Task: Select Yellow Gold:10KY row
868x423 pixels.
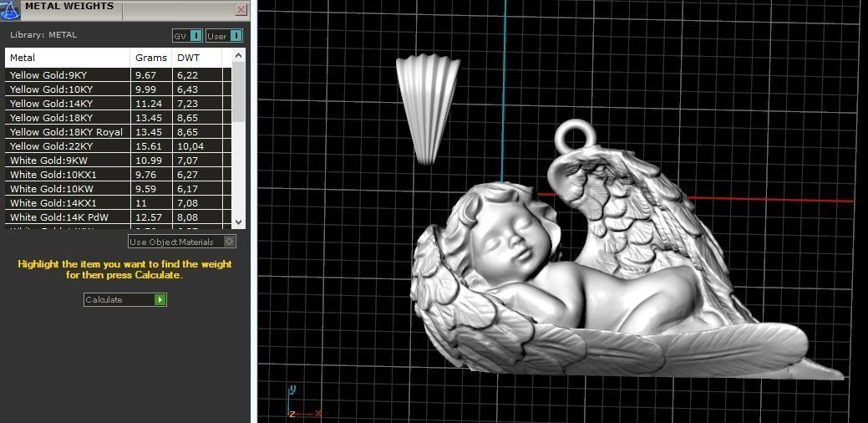Action: (x=118, y=89)
